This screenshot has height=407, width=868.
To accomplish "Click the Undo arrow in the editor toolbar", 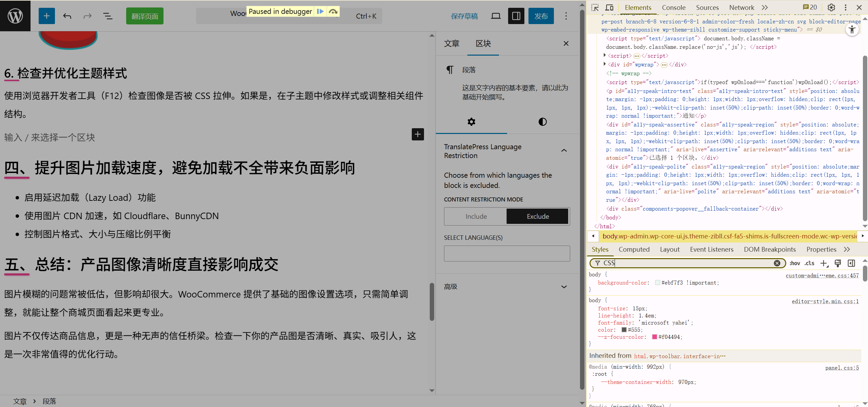I will pyautogui.click(x=67, y=16).
